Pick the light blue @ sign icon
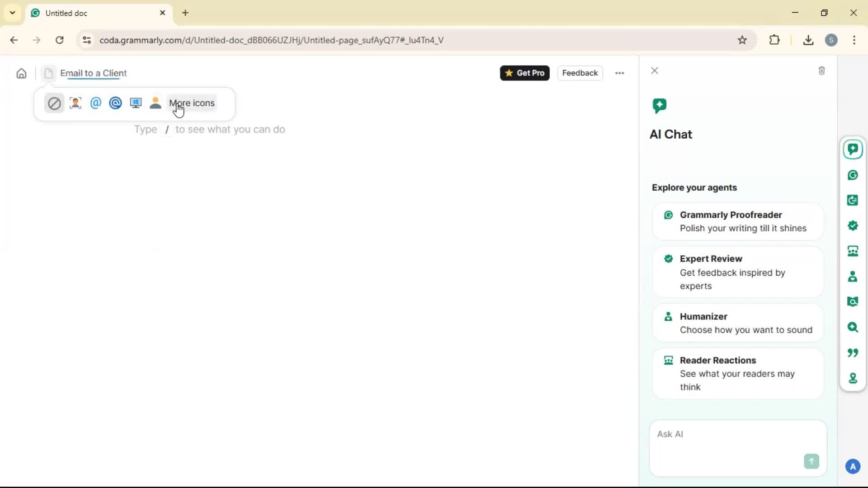The image size is (868, 488). coord(95,103)
